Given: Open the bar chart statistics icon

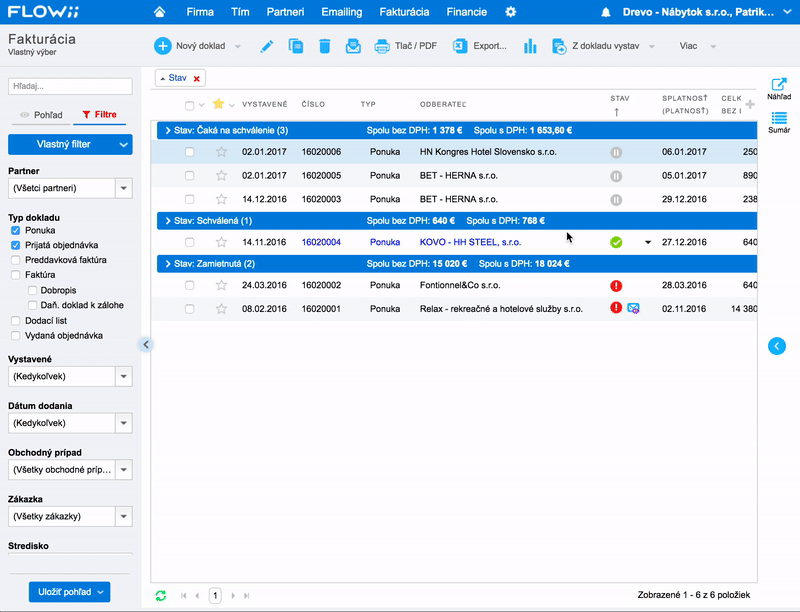Looking at the screenshot, I should point(530,46).
